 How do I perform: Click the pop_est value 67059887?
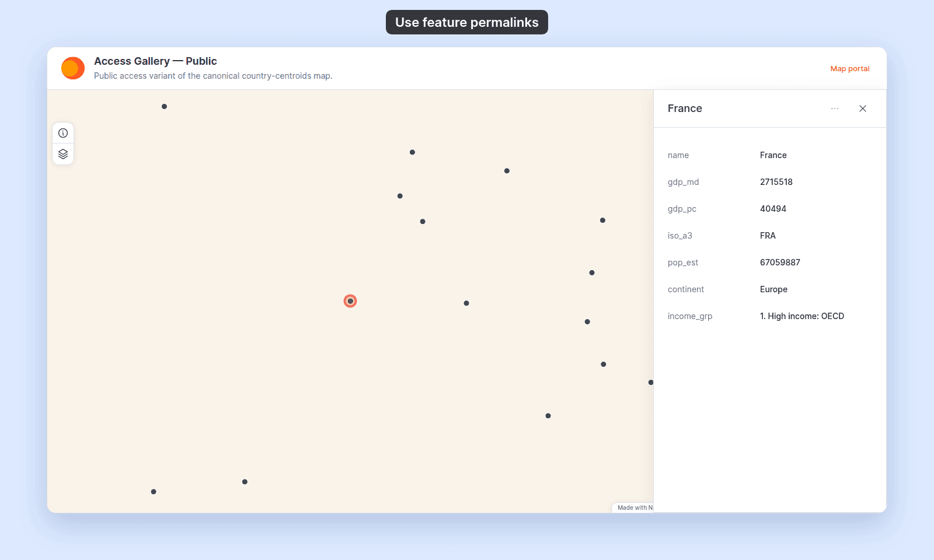tap(780, 262)
